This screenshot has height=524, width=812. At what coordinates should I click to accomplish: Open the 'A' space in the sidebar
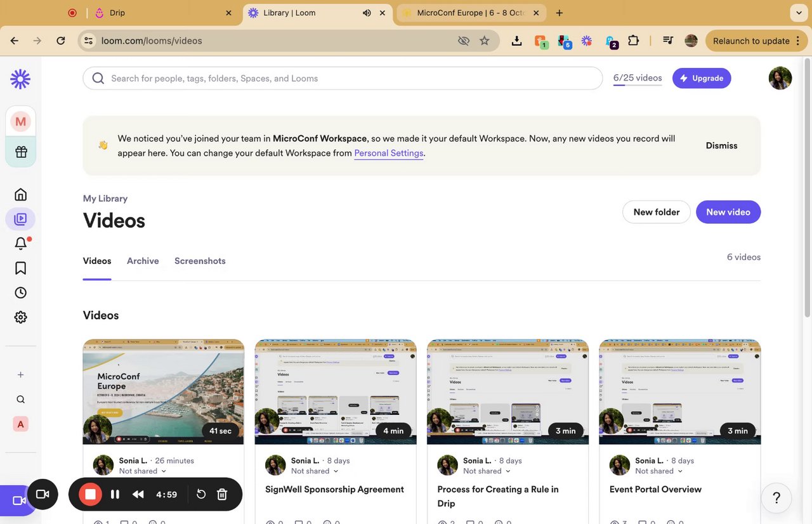click(21, 424)
